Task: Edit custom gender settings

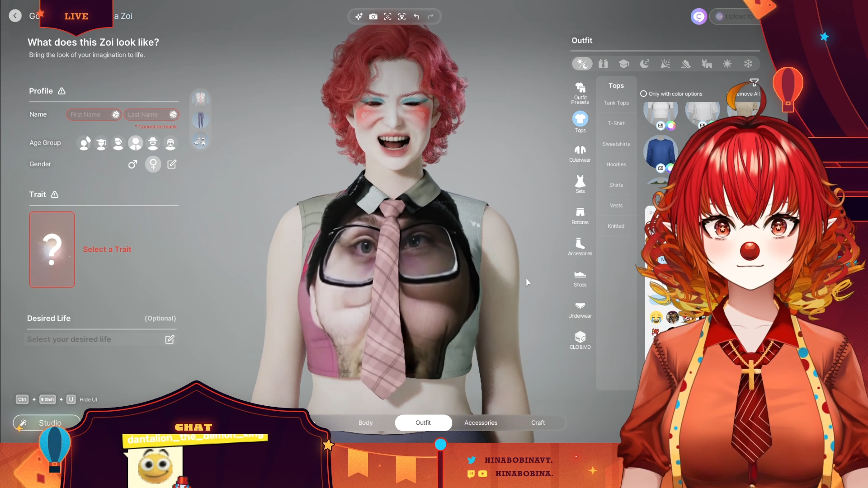Action: click(x=172, y=164)
